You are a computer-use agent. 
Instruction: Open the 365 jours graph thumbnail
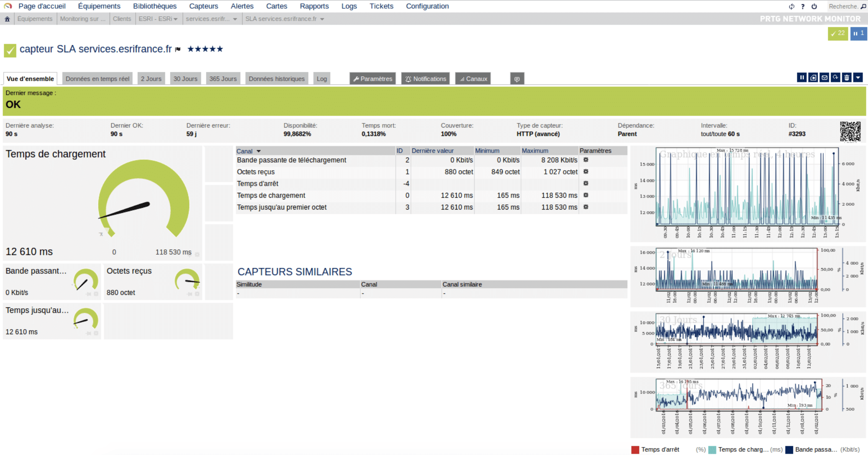click(x=748, y=407)
